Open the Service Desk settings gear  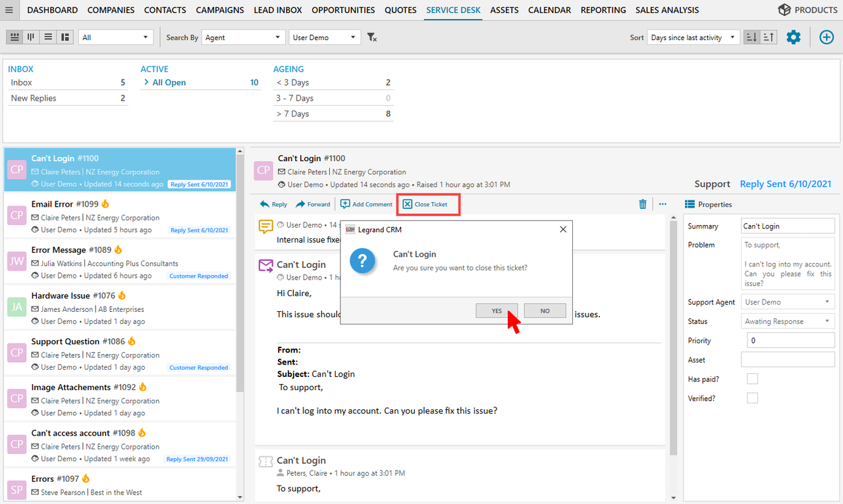click(793, 37)
